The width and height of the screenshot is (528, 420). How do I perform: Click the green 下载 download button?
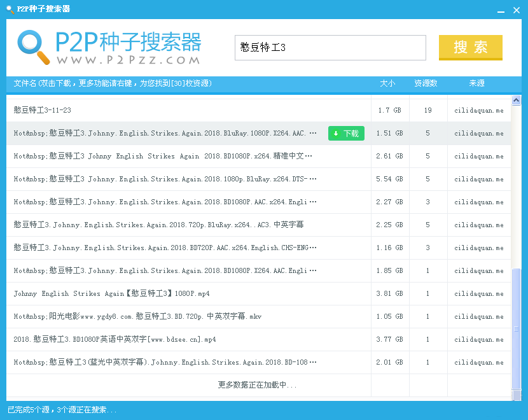(x=346, y=134)
